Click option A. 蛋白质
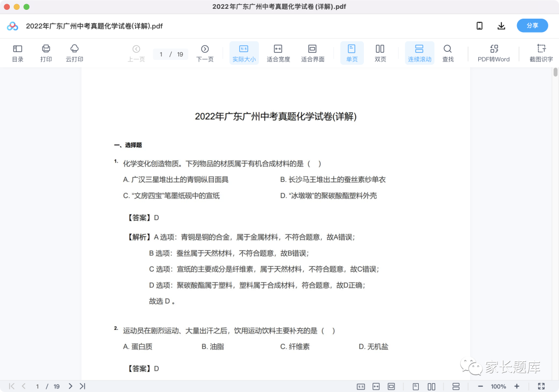This screenshot has width=559, height=392. (x=138, y=346)
